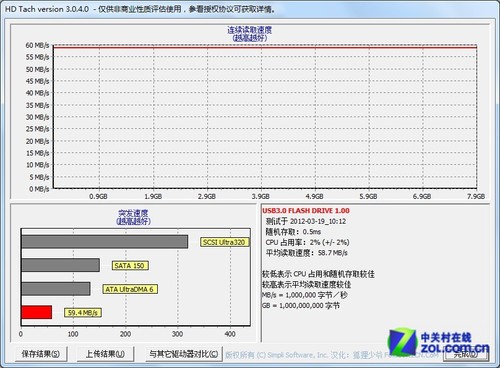Select the SCSI Ultra320 yellow label
Image resolution: width=500 pixels, height=368 pixels.
pyautogui.click(x=224, y=242)
